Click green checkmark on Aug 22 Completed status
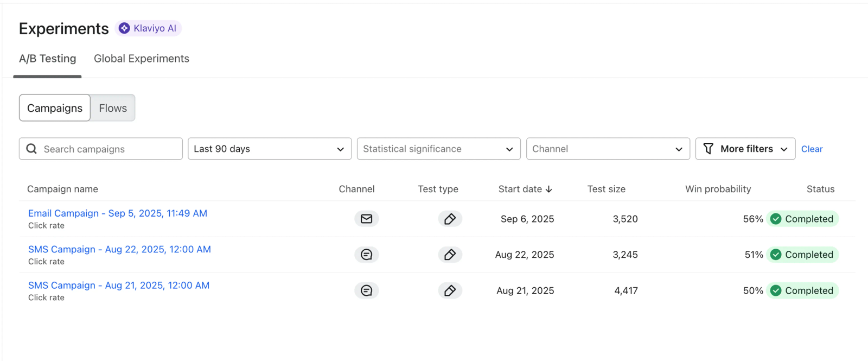This screenshot has height=361, width=868. [x=776, y=255]
